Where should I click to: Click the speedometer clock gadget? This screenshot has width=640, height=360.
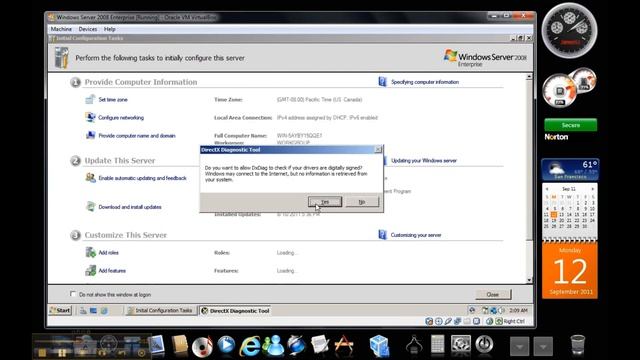pos(569,30)
